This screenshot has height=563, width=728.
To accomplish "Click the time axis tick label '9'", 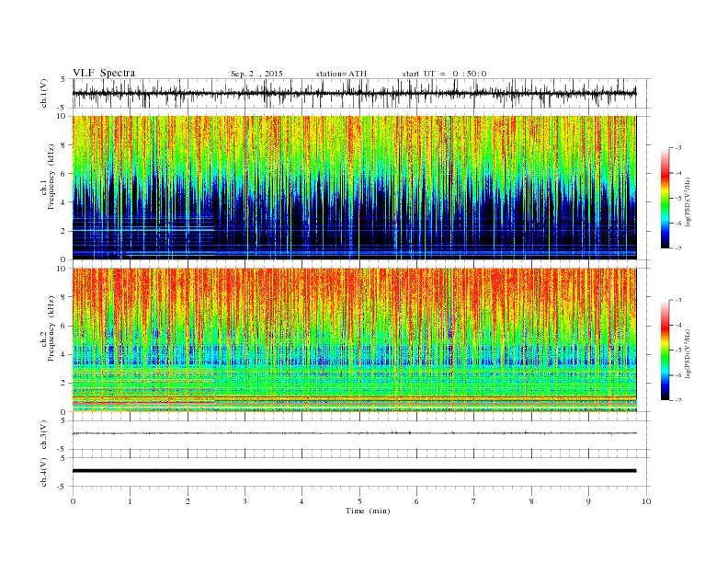I will (x=588, y=501).
